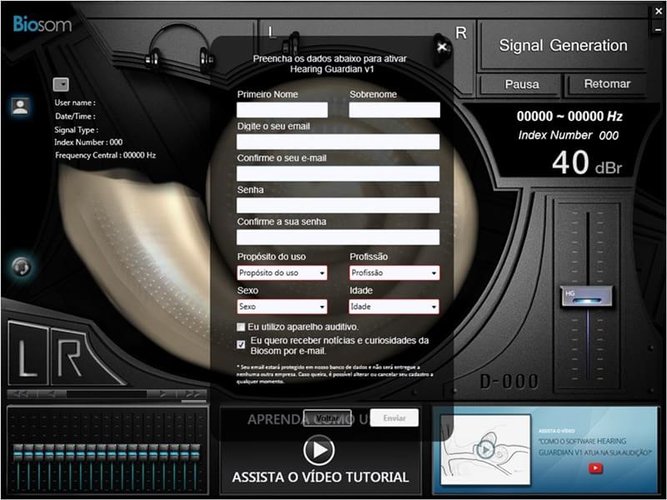Open the Propósito do uso dropdown
The image size is (667, 500).
(282, 273)
